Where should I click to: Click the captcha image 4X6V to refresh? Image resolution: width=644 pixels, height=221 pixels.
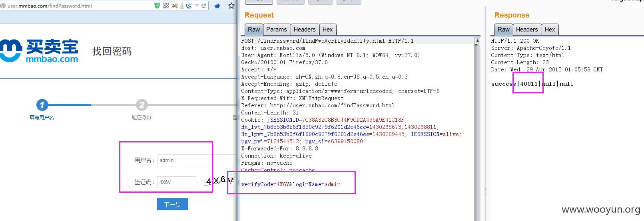coord(220,181)
